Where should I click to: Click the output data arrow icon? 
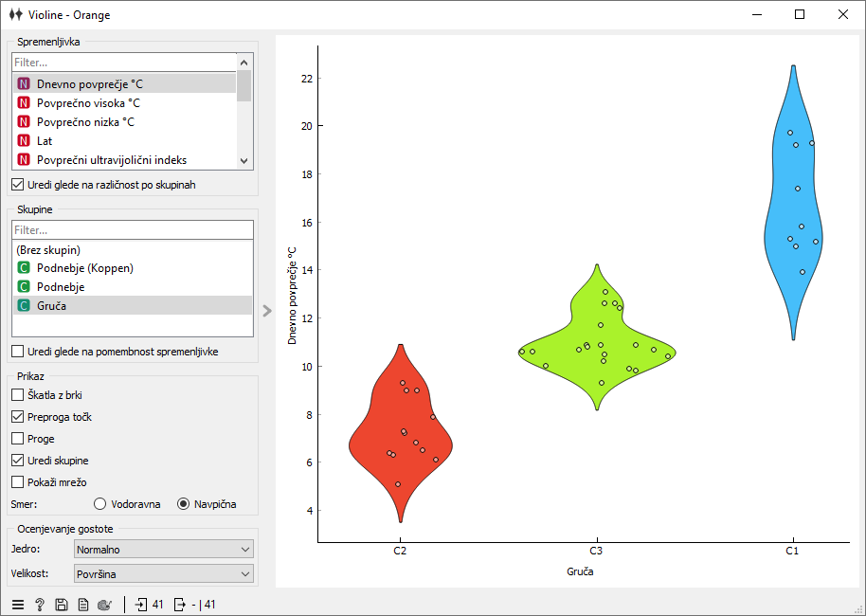(x=179, y=605)
